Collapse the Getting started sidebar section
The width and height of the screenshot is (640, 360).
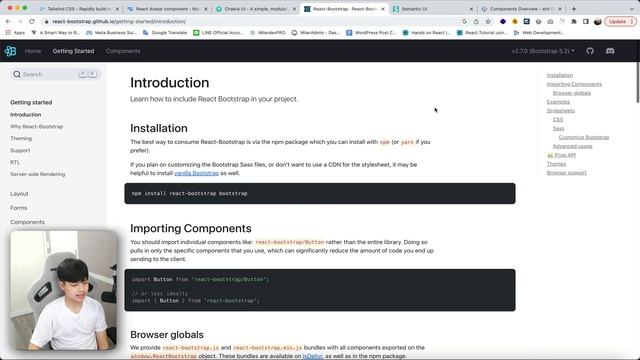(31, 102)
